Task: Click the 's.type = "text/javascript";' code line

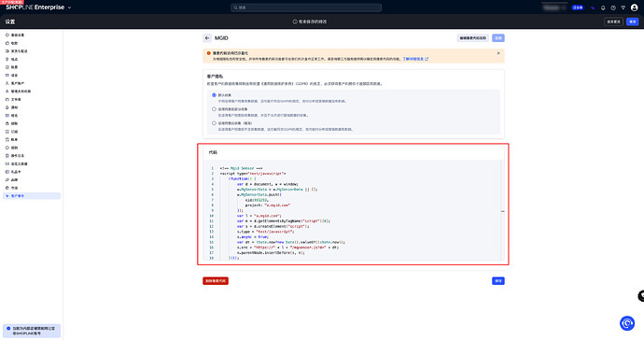Action: click(265, 232)
